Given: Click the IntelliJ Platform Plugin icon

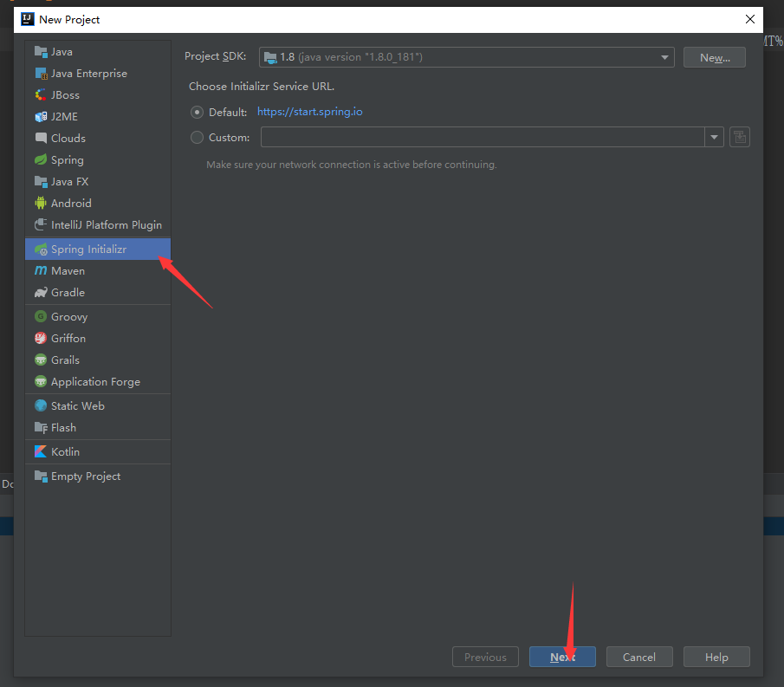Looking at the screenshot, I should [41, 225].
